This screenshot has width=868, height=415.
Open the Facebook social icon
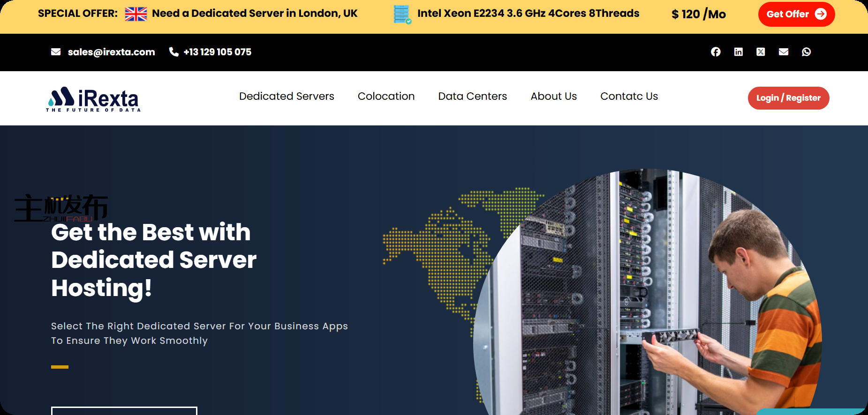(716, 52)
